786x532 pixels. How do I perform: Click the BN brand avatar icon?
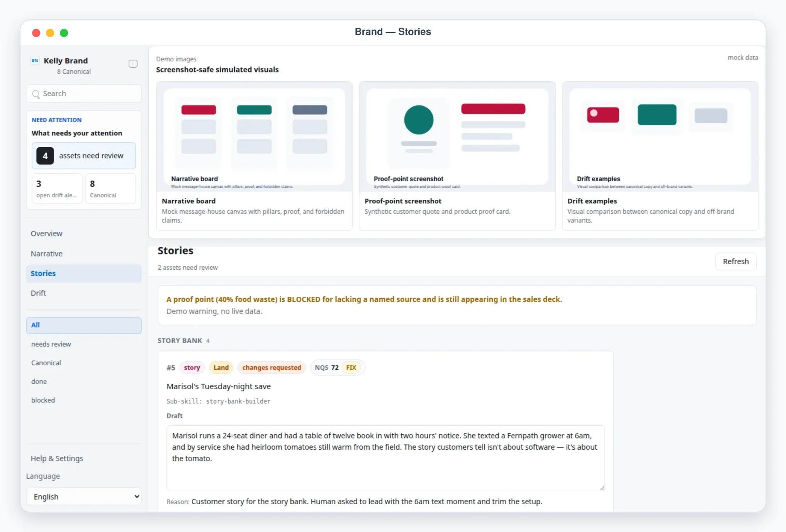pyautogui.click(x=35, y=61)
